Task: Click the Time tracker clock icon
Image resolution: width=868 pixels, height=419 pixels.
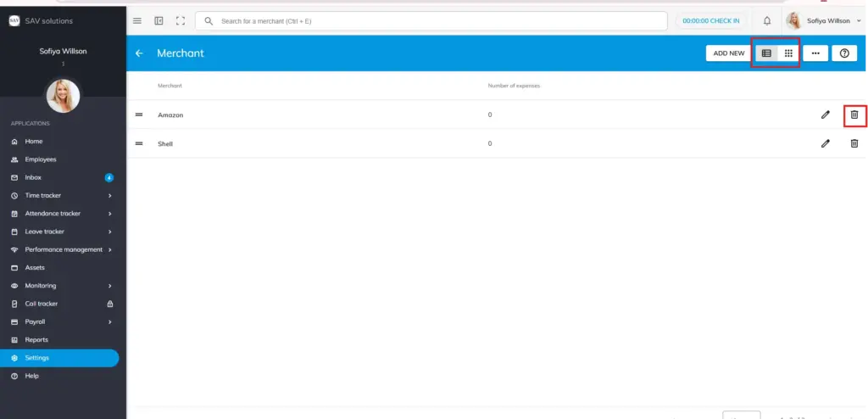Action: tap(14, 196)
